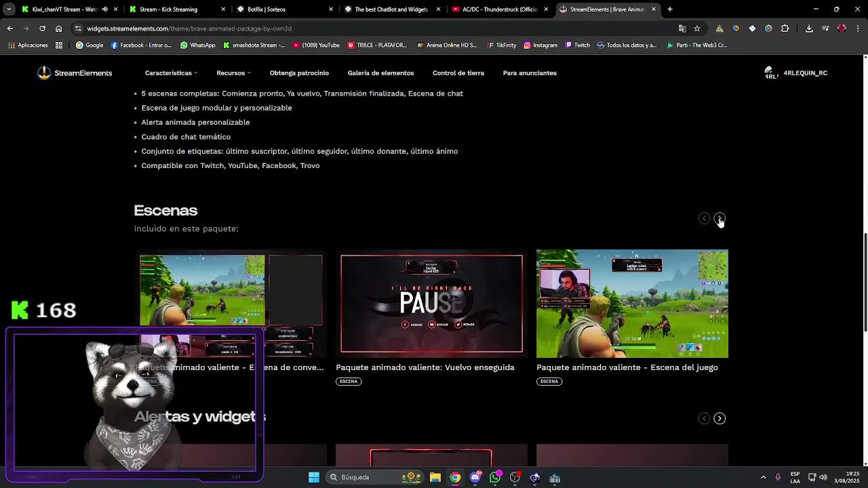Show next Alertas y widgets with right arrow
The height and width of the screenshot is (488, 868).
click(719, 418)
